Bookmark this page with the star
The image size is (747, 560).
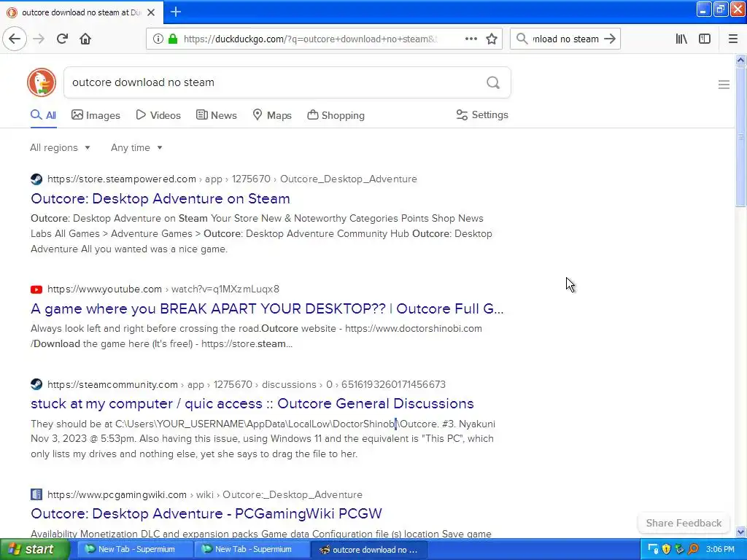[492, 39]
